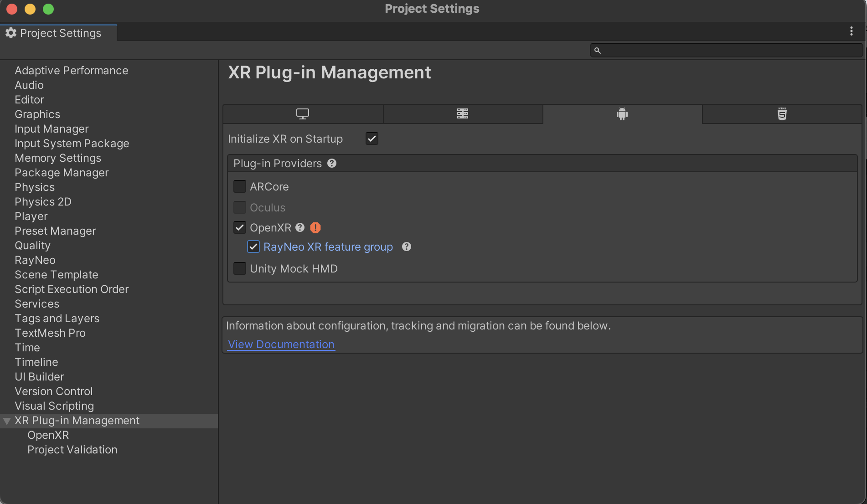This screenshot has height=504, width=867.
Task: Click the ARCore provider label
Action: pyautogui.click(x=269, y=186)
